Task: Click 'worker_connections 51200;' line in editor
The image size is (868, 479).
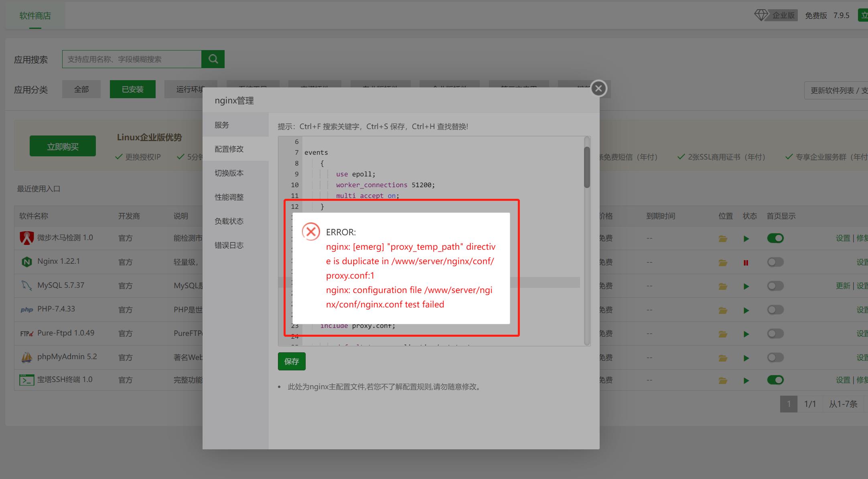Action: point(385,185)
